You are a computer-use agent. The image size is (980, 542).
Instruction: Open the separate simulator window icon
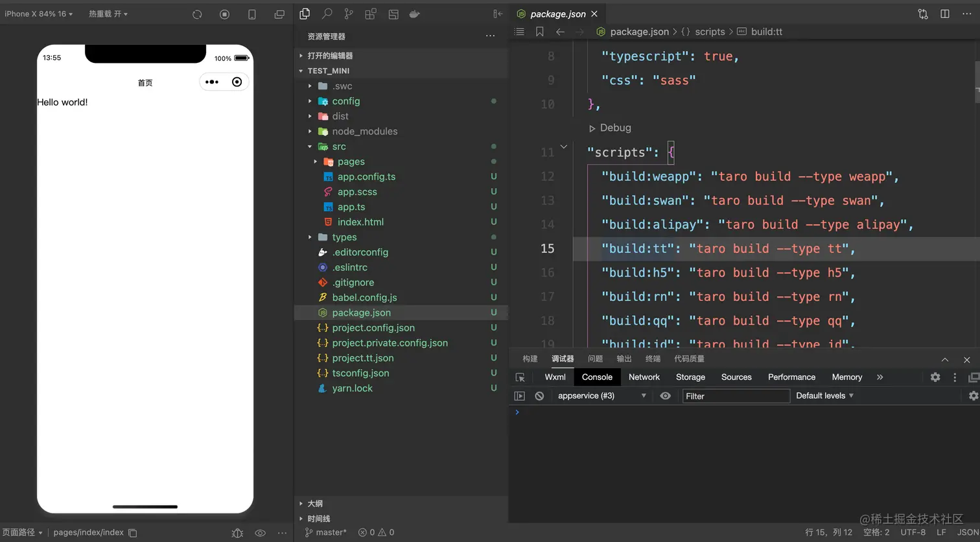pos(279,14)
